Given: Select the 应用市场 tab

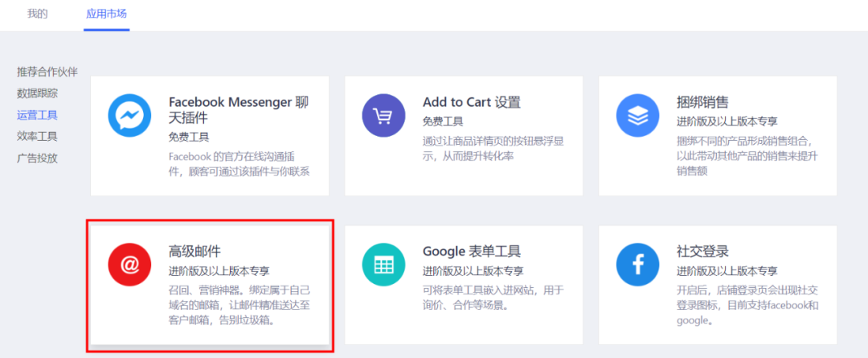Looking at the screenshot, I should click(x=107, y=14).
